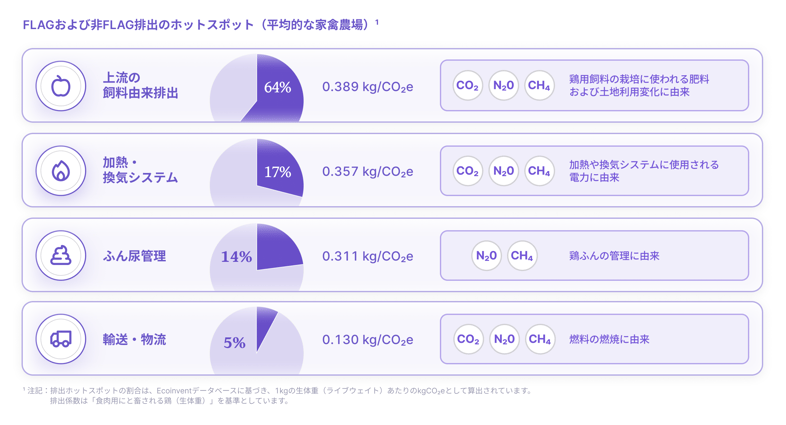Click the manure management icon
The image size is (786, 425).
pyautogui.click(x=61, y=255)
